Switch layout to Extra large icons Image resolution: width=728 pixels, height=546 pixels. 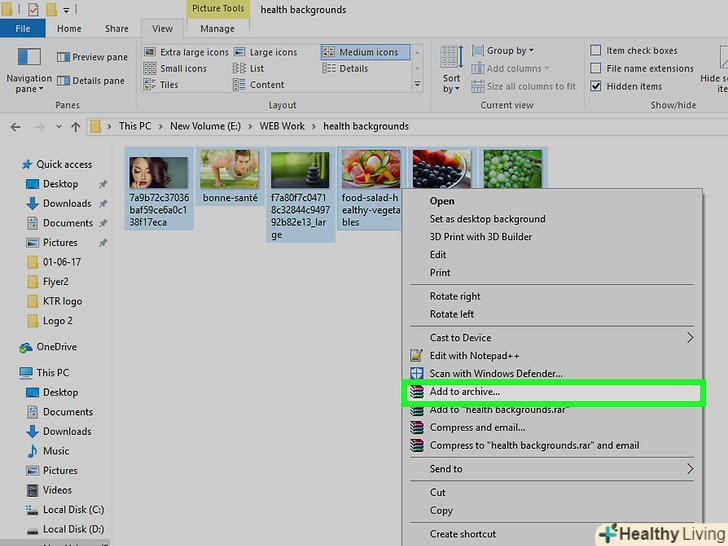186,52
